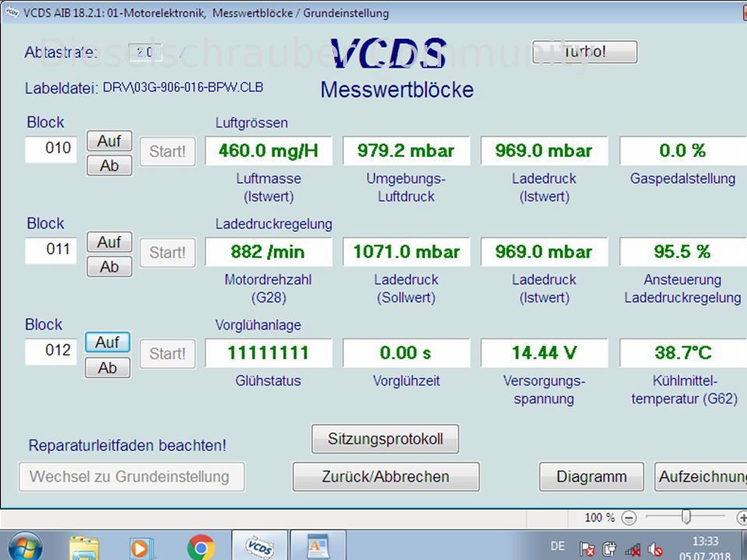The image size is (747, 560).
Task: Click the Action Center flag tray icon
Action: (x=587, y=550)
